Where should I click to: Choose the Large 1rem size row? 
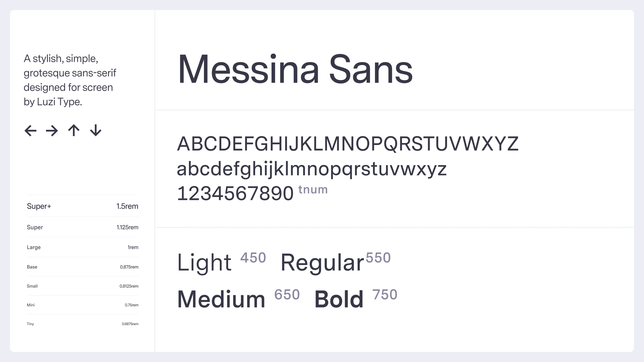pyautogui.click(x=83, y=247)
